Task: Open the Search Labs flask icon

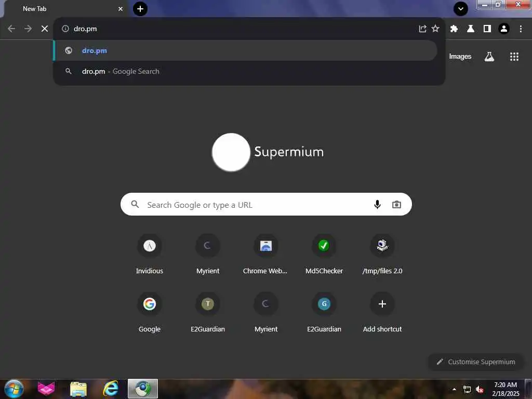Action: tap(489, 57)
